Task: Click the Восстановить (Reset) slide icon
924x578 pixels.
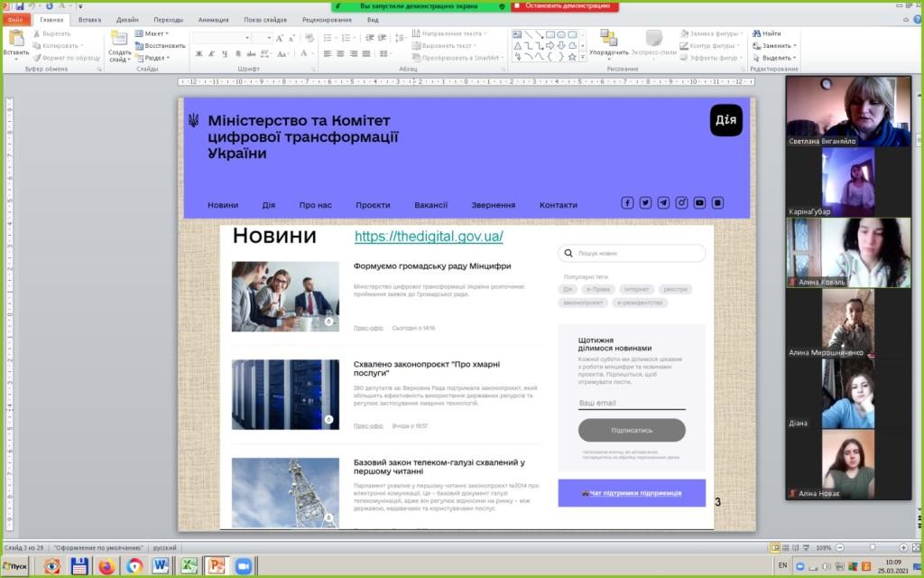Action: point(160,45)
